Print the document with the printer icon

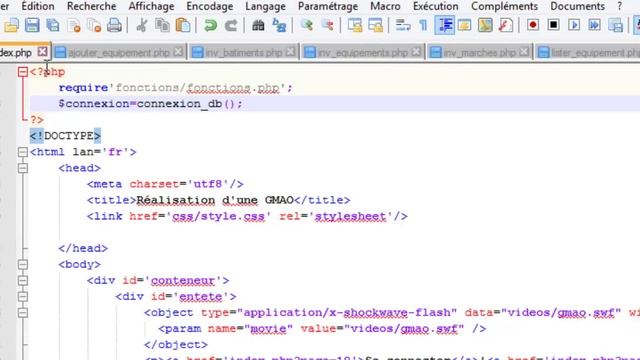(x=115, y=25)
